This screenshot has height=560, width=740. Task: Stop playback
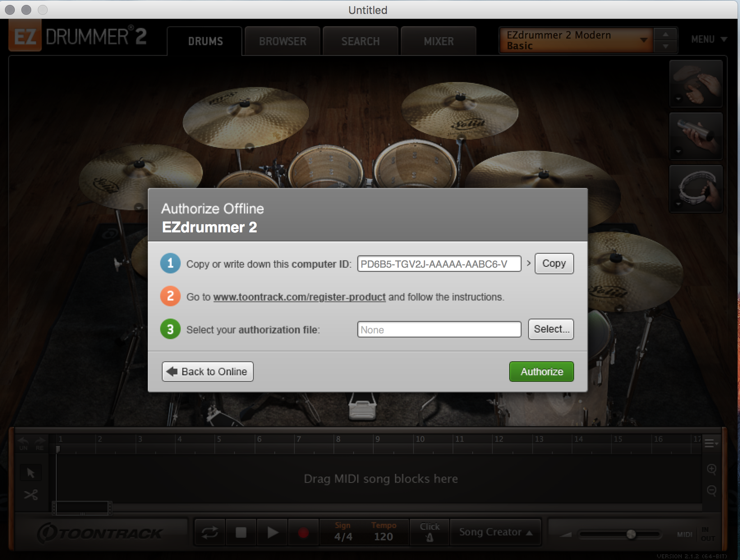pos(241,532)
